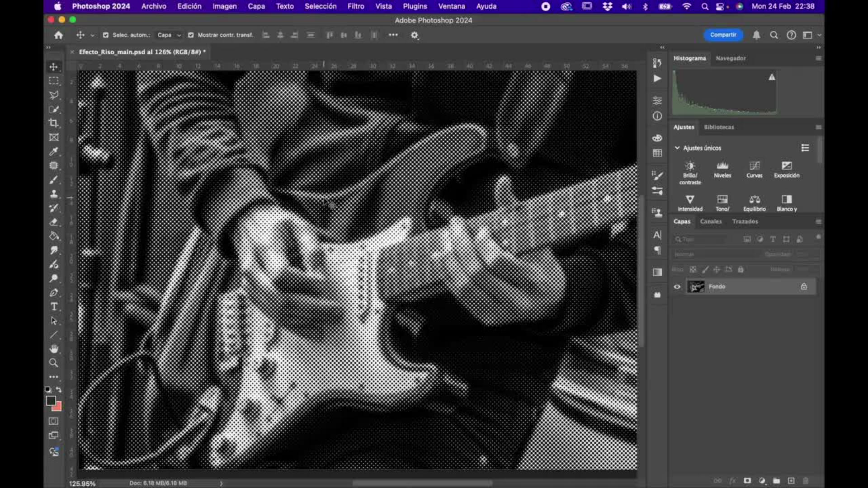Screen dimensions: 868x488
Task: Switch to the Canales tab
Action: (711, 221)
